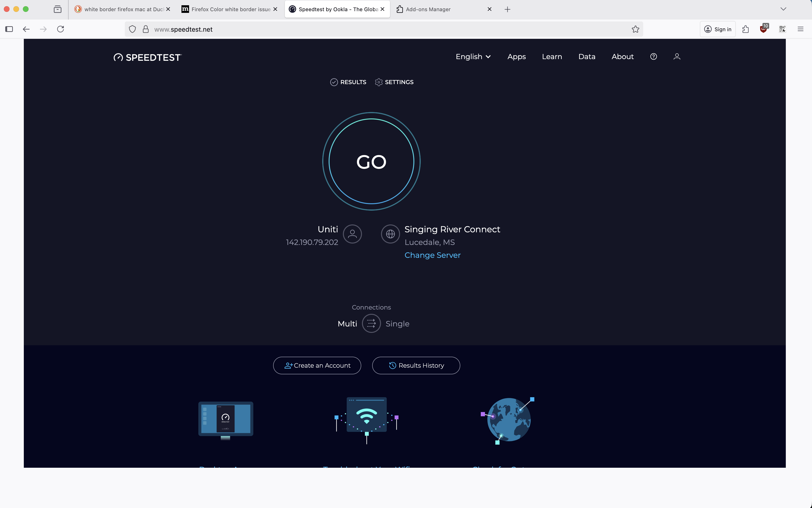This screenshot has height=508, width=812.
Task: Click the extensions puzzle piece icon
Action: tap(745, 29)
